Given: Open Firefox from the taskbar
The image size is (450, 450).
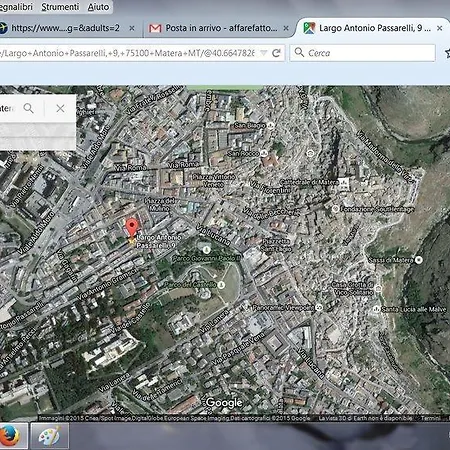Looking at the screenshot, I should pos(10,436).
